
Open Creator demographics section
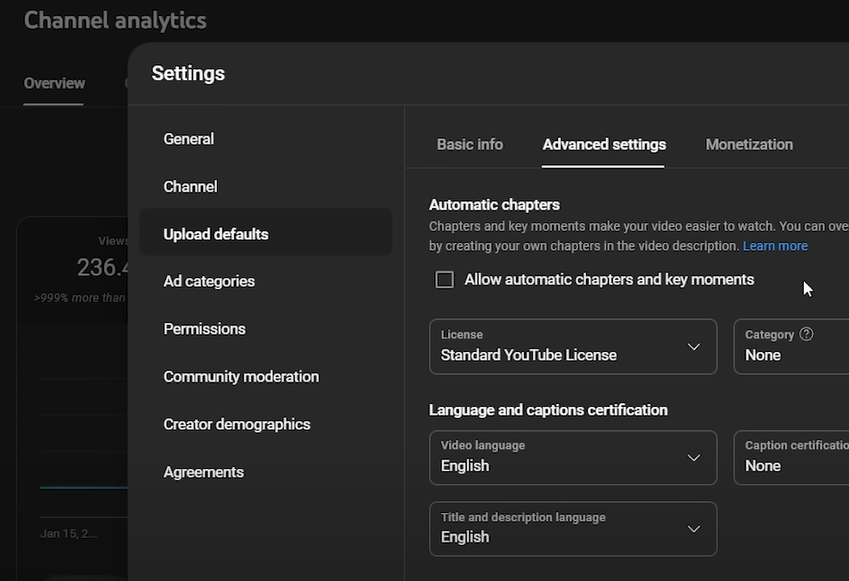pos(237,424)
